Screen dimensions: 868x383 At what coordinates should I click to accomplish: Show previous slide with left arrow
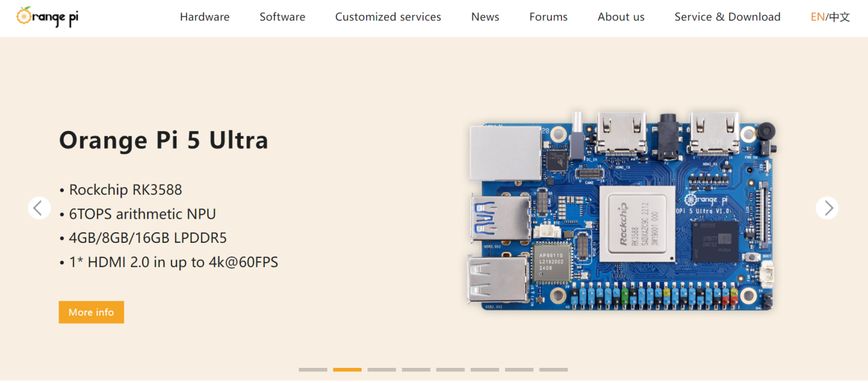39,208
